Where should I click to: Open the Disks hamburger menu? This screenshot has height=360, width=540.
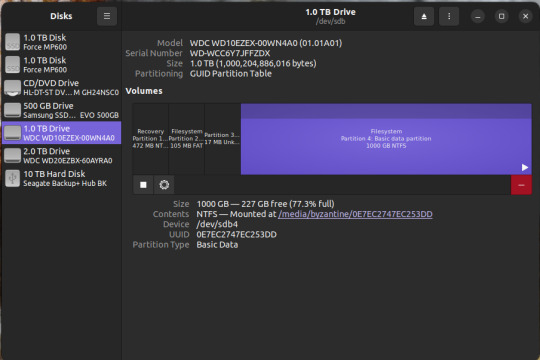click(x=107, y=16)
